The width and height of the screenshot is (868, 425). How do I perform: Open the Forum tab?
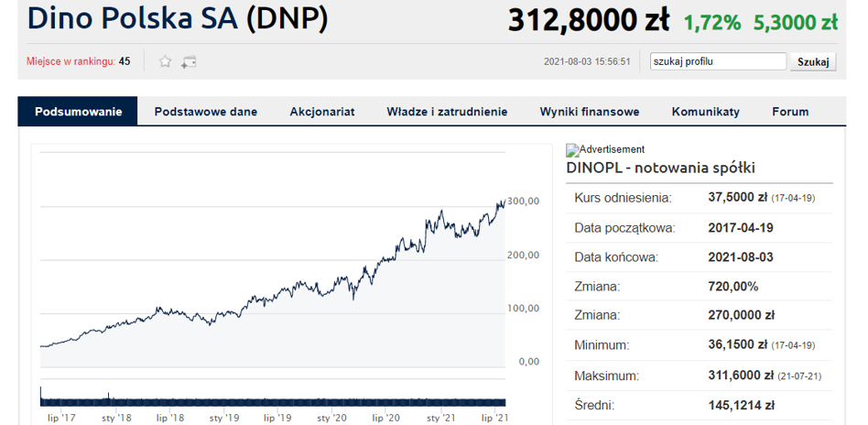(790, 112)
